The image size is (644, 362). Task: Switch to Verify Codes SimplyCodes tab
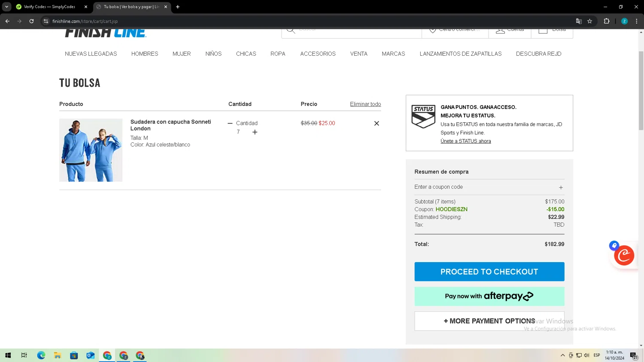[x=49, y=7]
